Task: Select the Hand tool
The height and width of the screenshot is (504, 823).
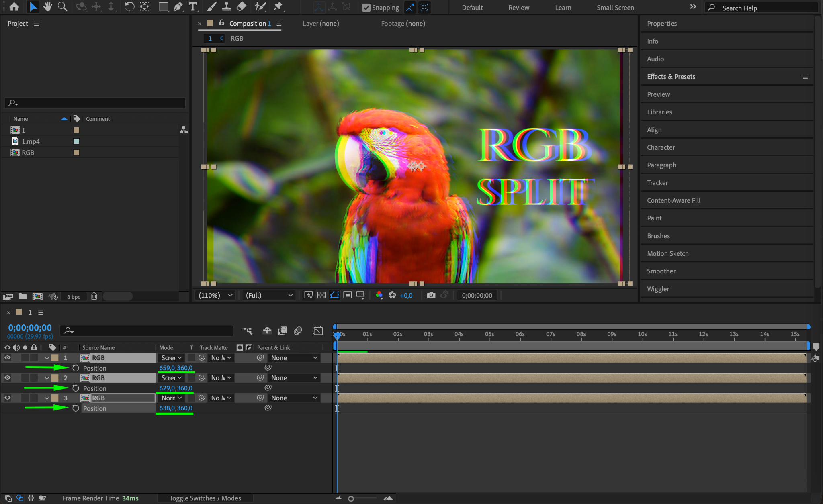Action: point(47,7)
